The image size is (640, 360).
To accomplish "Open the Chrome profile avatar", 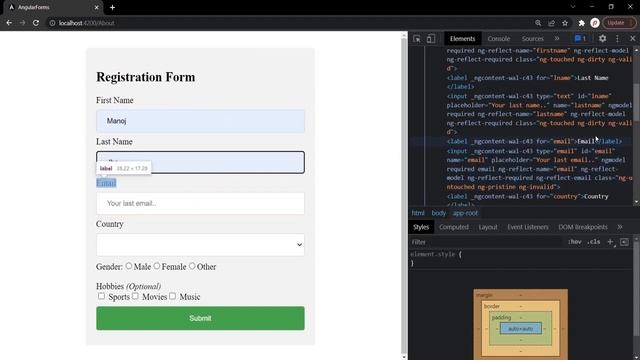I will pos(595,23).
